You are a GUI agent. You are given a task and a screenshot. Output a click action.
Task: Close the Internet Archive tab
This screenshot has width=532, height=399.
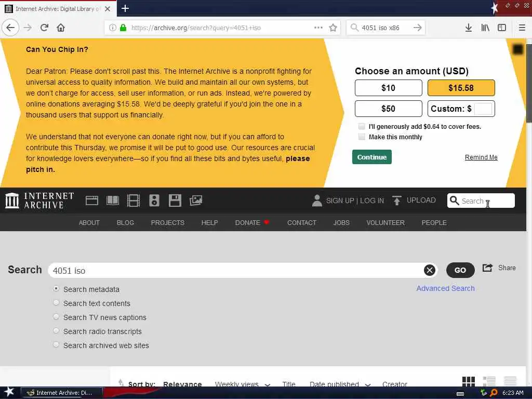pos(108,9)
